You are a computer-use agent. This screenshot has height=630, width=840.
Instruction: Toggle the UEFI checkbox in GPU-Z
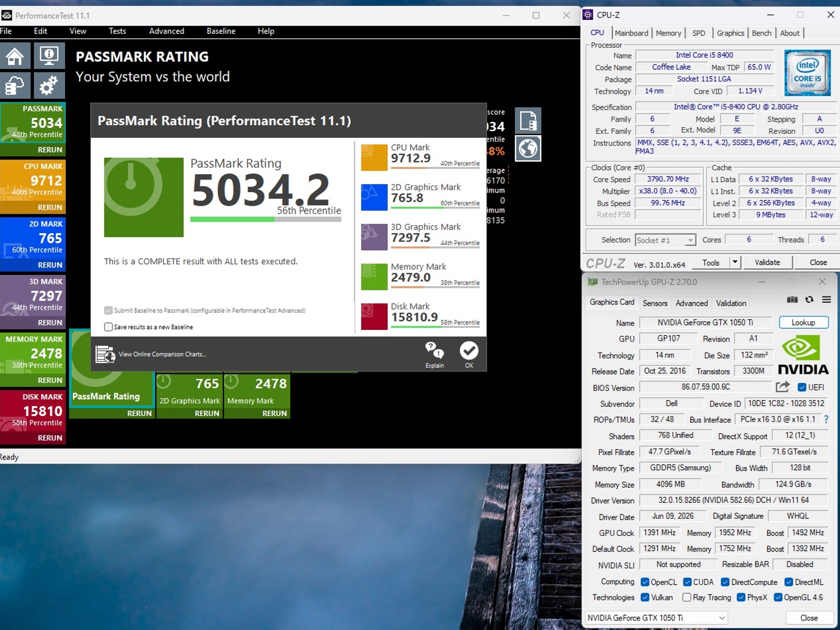(x=802, y=387)
